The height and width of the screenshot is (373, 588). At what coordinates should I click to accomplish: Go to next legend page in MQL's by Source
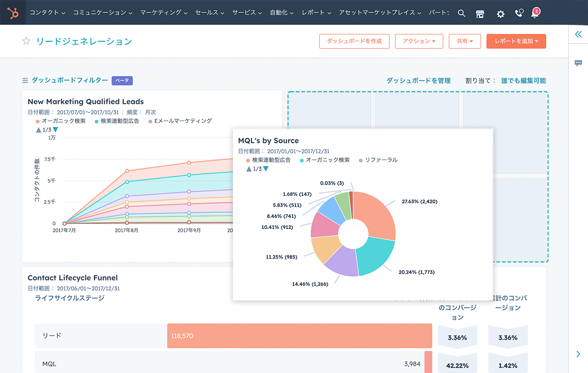click(x=266, y=169)
